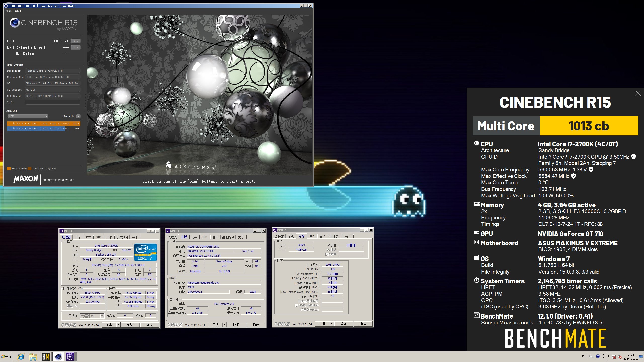The image size is (644, 362).
Task: Switch to SPD tab in CPU-Z memory window
Action: click(312, 236)
